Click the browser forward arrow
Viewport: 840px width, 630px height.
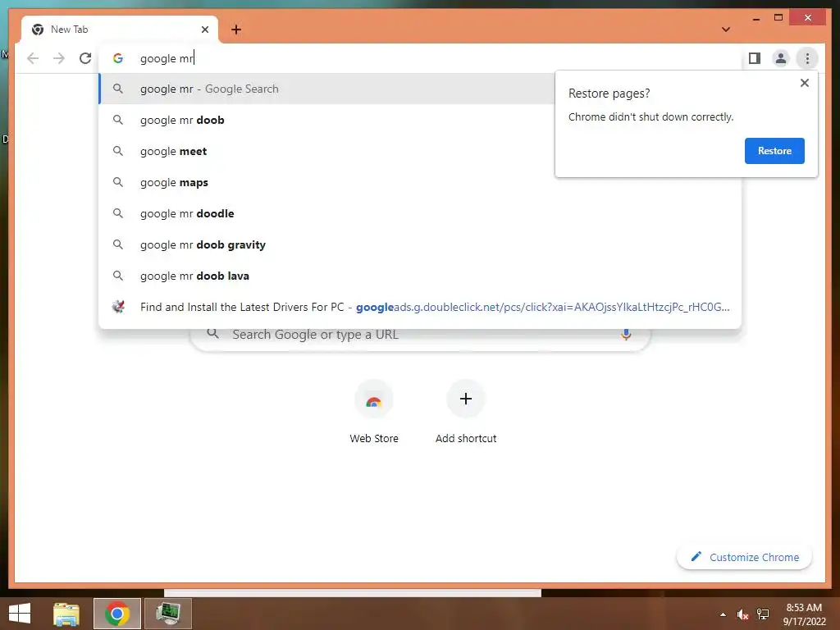pyautogui.click(x=59, y=58)
